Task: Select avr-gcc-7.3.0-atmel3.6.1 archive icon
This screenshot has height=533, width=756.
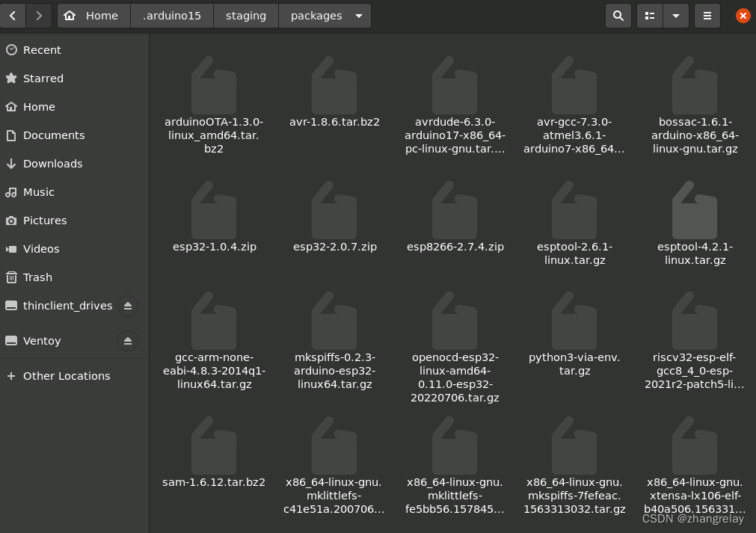Action: click(574, 85)
